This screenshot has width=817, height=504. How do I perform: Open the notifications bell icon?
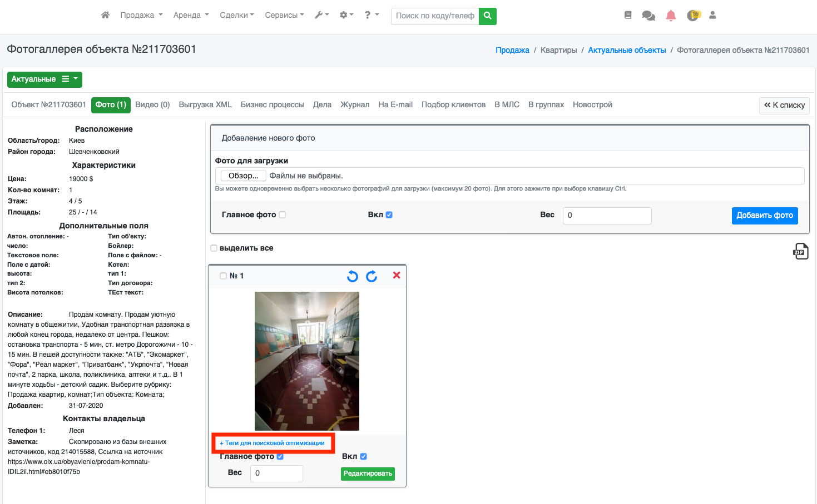[671, 16]
